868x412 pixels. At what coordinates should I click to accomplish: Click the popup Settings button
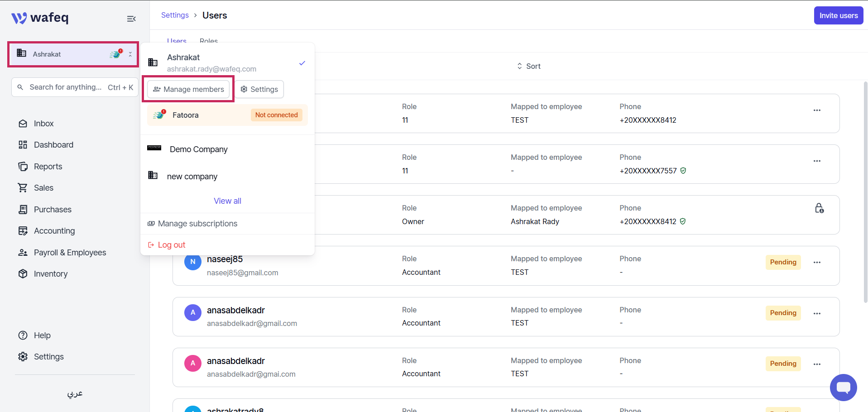[259, 89]
